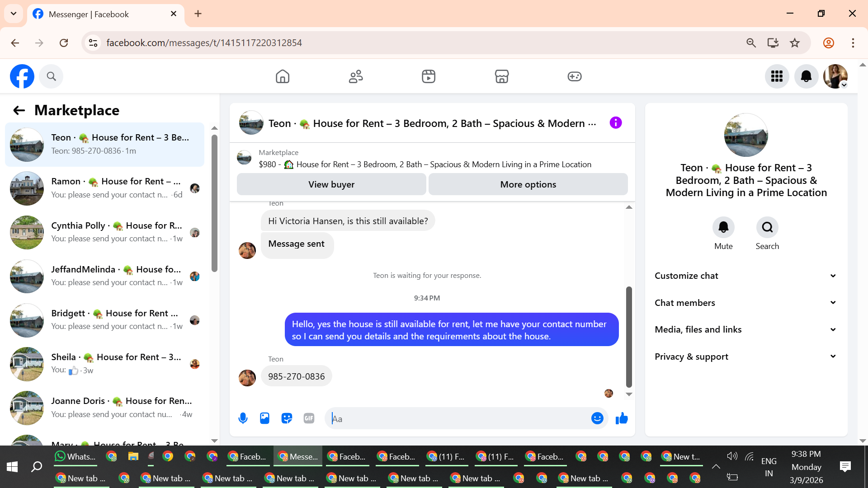Viewport: 868px width, 488px height.
Task: Click the voice clip microphone icon
Action: click(243, 418)
